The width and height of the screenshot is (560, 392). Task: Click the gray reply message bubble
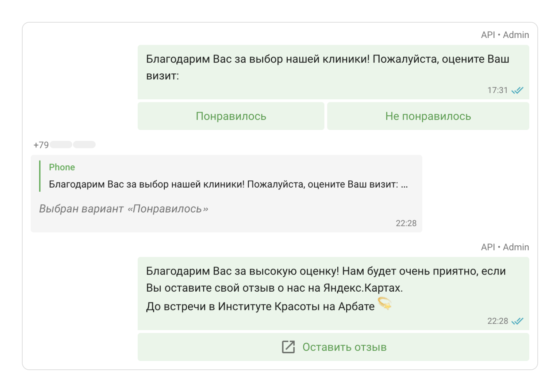[x=226, y=193]
